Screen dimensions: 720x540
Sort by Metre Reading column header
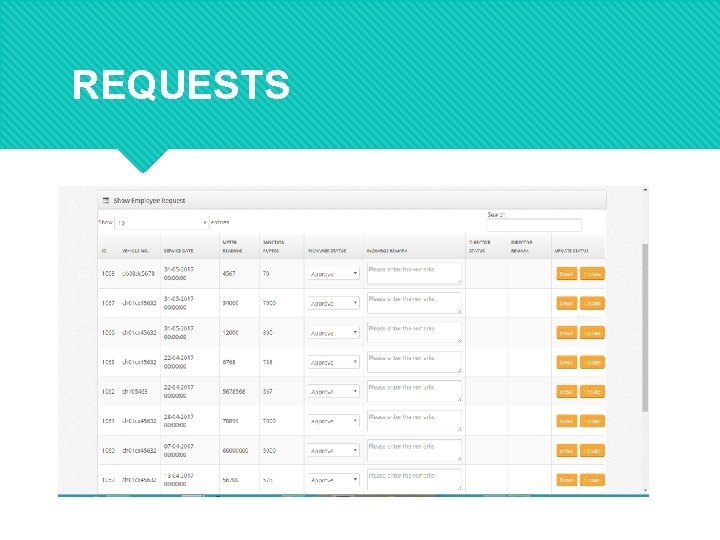[x=232, y=247]
